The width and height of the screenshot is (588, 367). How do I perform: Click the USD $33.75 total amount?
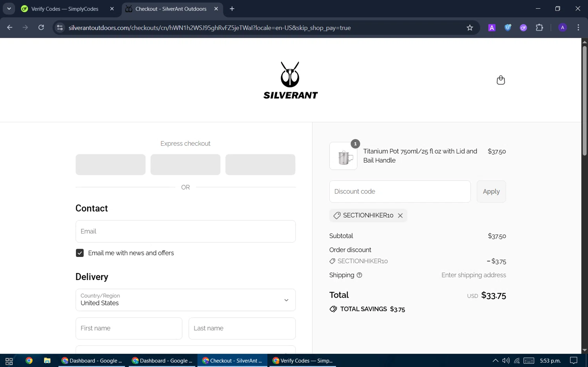coord(486,295)
